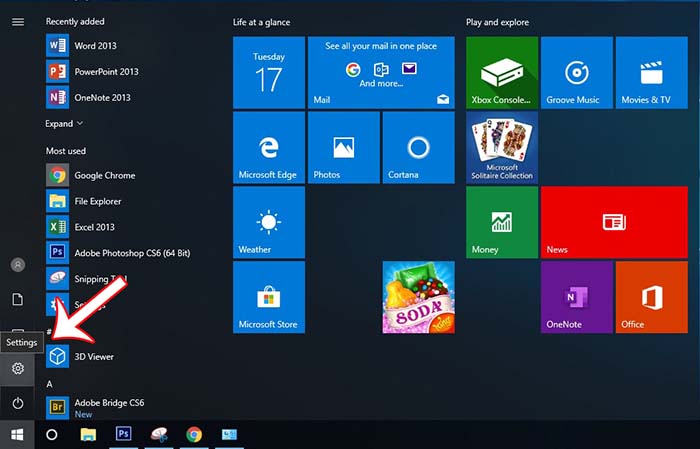Click the 'Recently added' heading
Image resolution: width=700 pixels, height=449 pixels.
(75, 21)
